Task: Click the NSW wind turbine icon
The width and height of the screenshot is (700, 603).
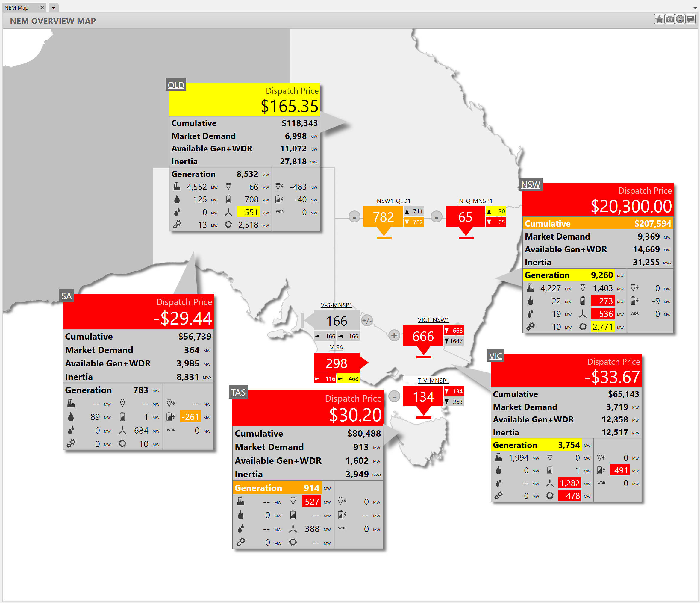Action: point(582,314)
